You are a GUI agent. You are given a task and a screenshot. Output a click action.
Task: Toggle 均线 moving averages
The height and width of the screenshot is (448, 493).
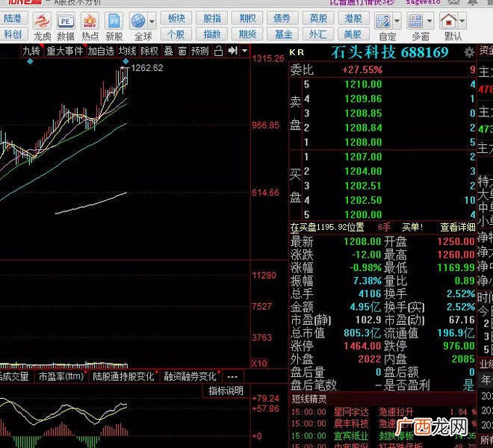pos(127,51)
